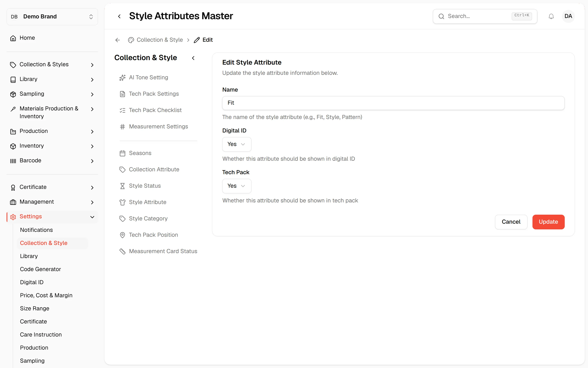
Task: Click the Measurement Settings hash icon
Action: click(122, 127)
